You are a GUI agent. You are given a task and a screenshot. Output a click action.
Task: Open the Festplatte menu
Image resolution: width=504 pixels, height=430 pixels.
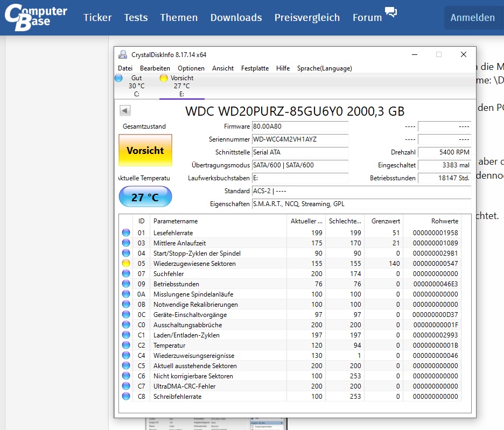click(255, 68)
